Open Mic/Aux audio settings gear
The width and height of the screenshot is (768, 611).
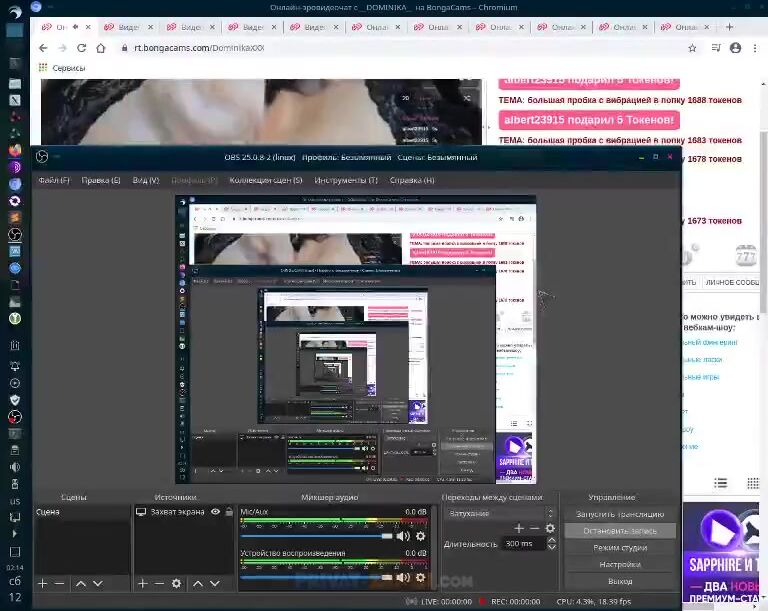[420, 536]
